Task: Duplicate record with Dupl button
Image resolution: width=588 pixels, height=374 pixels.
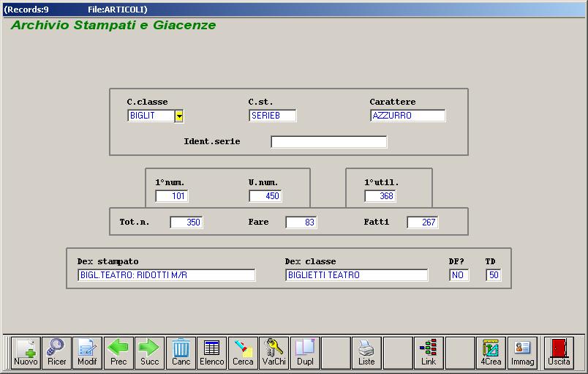Action: [x=305, y=353]
